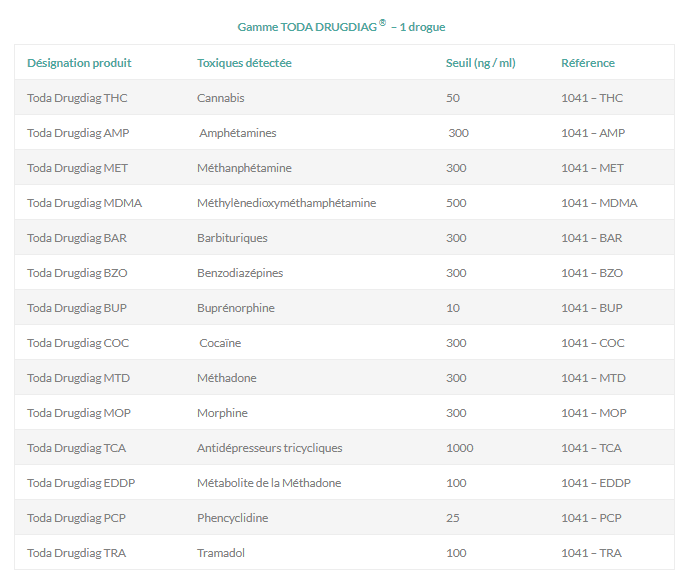Click reference 1041 – MET
Viewport: 690px width, 583px height.
(592, 168)
